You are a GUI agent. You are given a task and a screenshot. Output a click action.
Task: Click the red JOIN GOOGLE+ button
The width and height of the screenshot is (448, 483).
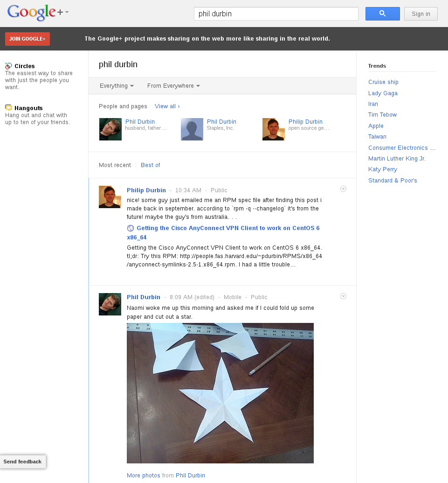[28, 39]
